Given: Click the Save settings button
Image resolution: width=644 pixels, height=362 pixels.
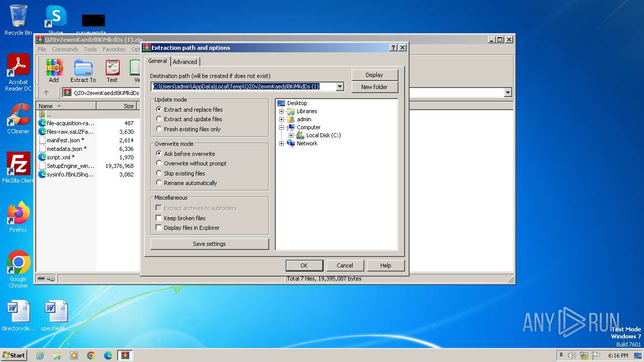Looking at the screenshot, I should click(x=209, y=244).
